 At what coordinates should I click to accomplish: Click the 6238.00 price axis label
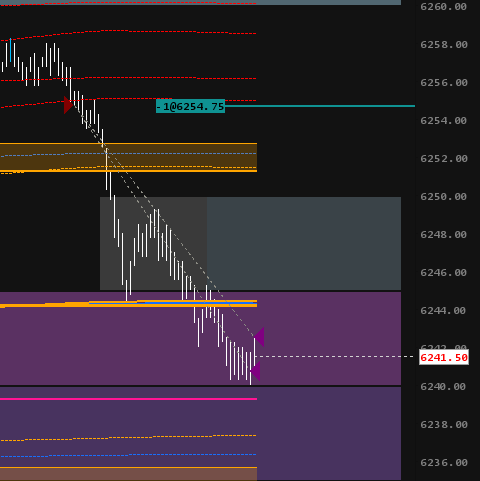444,425
